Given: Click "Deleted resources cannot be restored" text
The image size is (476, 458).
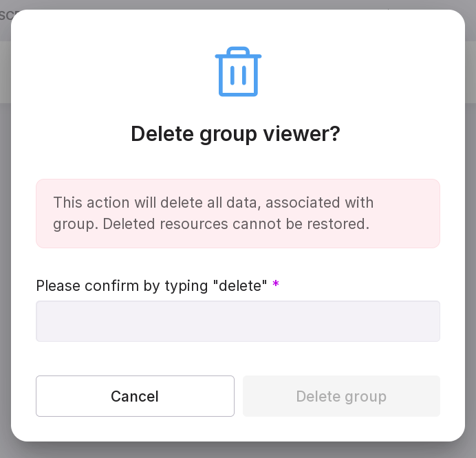Looking at the screenshot, I should click(x=236, y=224).
